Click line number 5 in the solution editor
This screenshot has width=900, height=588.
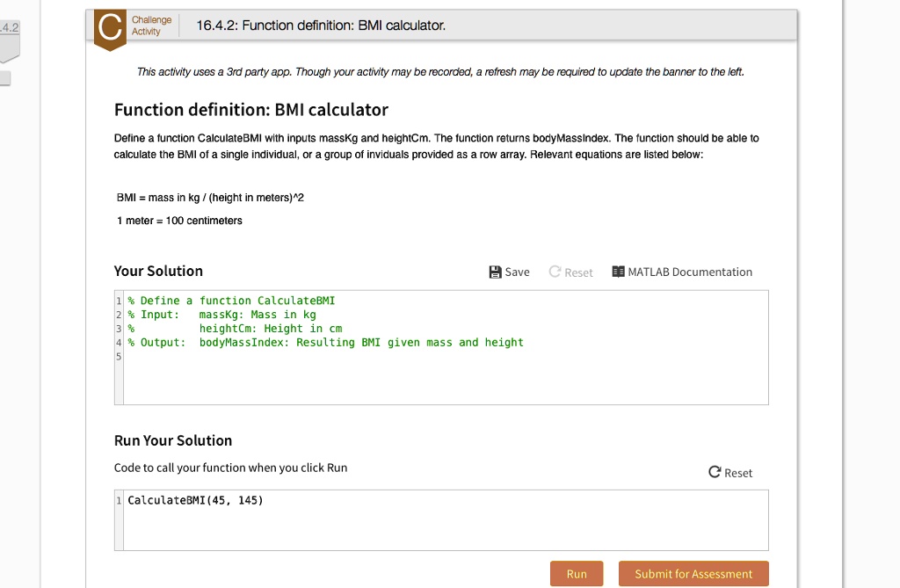point(118,356)
